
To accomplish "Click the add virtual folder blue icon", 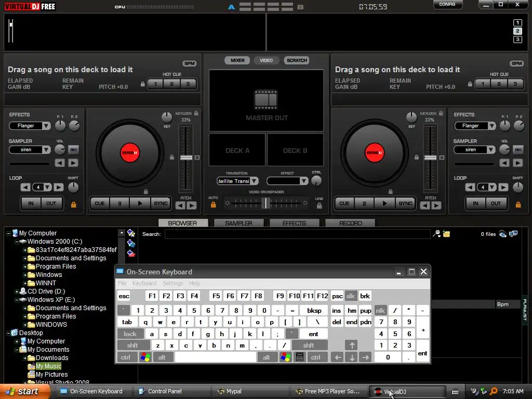I will pos(131,243).
